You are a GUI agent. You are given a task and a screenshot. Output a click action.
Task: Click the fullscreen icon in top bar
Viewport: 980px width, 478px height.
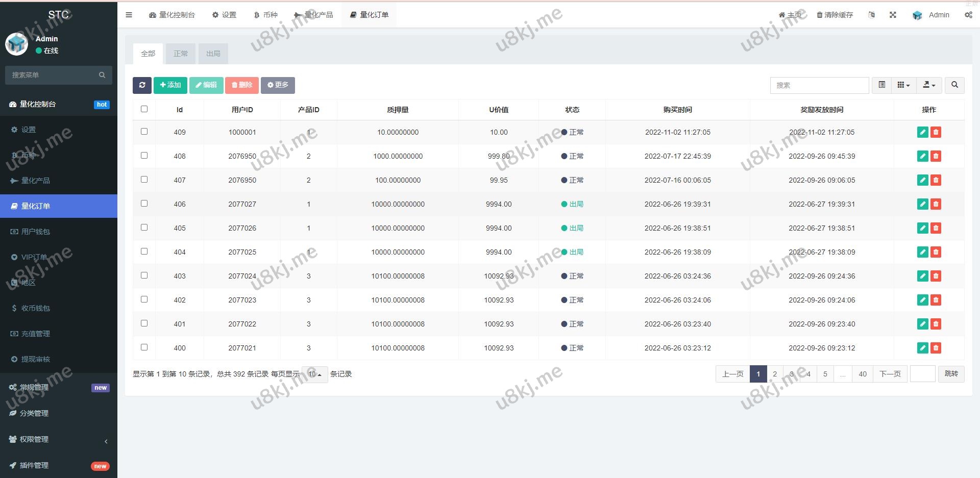893,15
